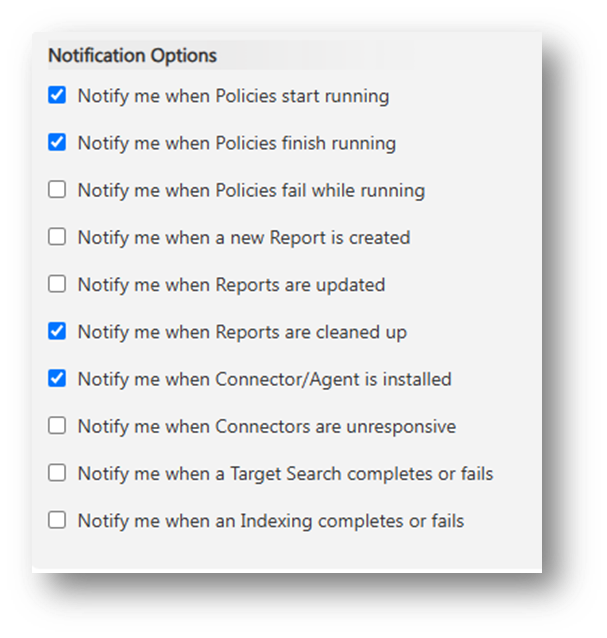Select the 'Target Search completes or fails' label
Screen dimensions: 607x638
coord(285,473)
